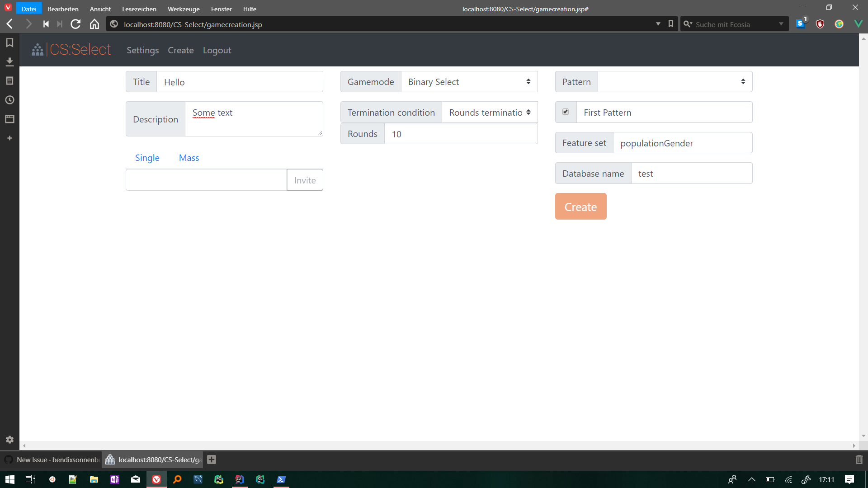Open the Datei menu
This screenshot has height=488, width=868.
pyautogui.click(x=28, y=9)
